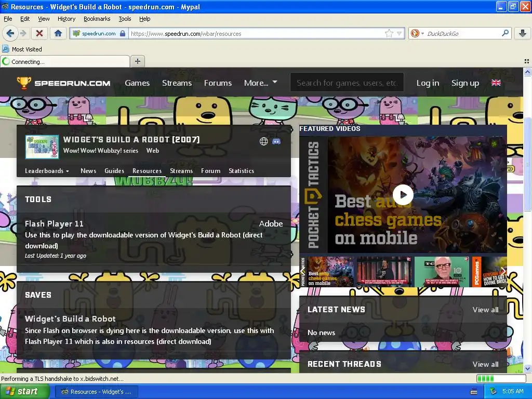The image size is (532, 399).
Task: Open the Bookmarks menu
Action: pos(97,19)
